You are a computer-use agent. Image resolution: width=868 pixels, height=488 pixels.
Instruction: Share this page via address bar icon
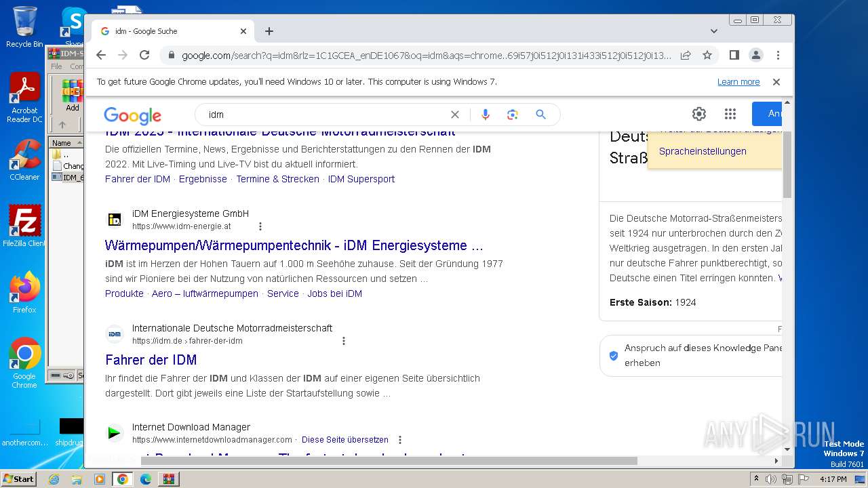tap(686, 55)
